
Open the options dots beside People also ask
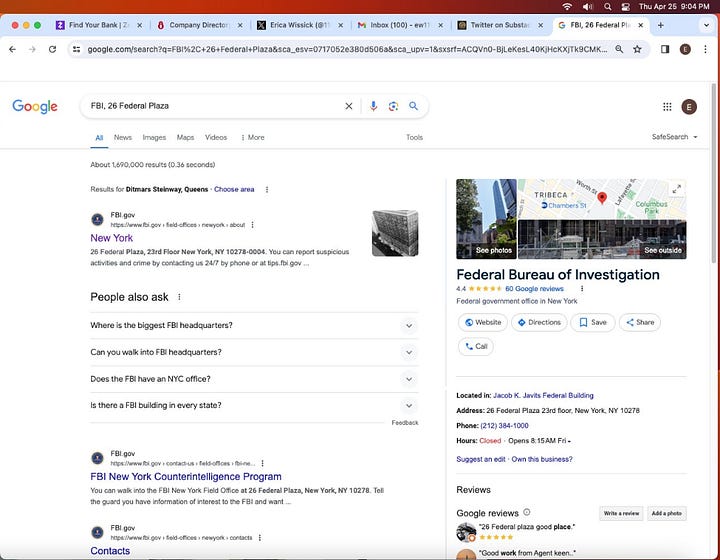pos(180,297)
